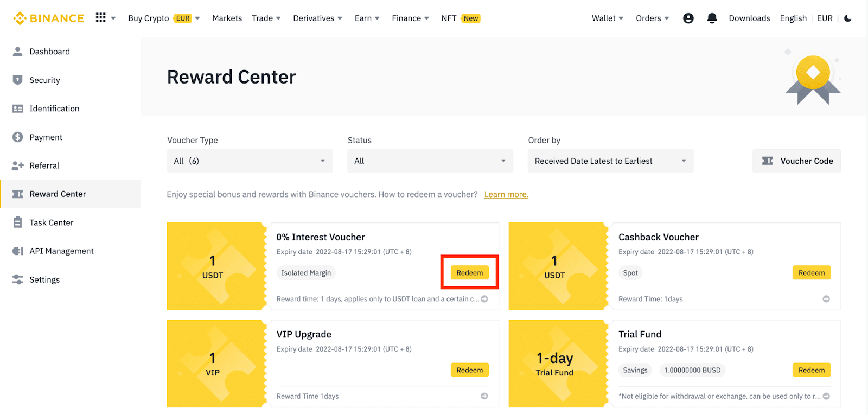Expand the Earn menu

click(x=367, y=18)
